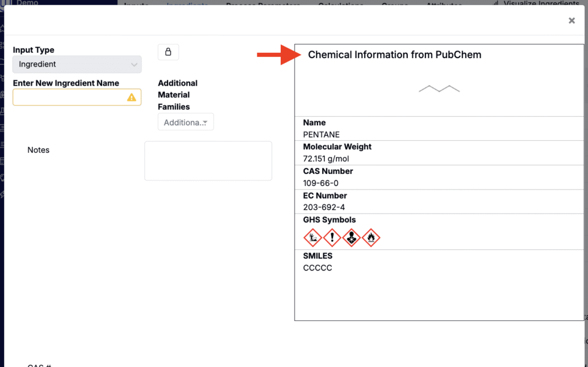Open the Input Type Ingredient dropdown
Viewport: 588px width, 367px height.
coord(77,64)
